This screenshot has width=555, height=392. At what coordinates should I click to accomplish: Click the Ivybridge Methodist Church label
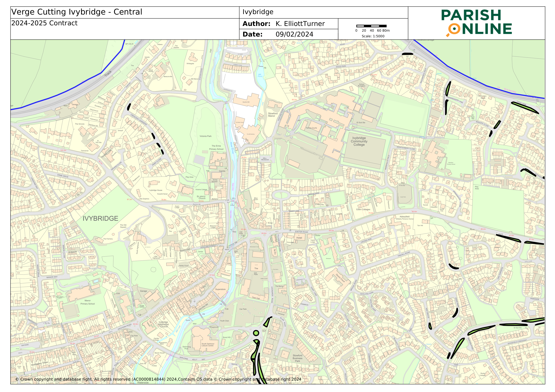point(164,324)
